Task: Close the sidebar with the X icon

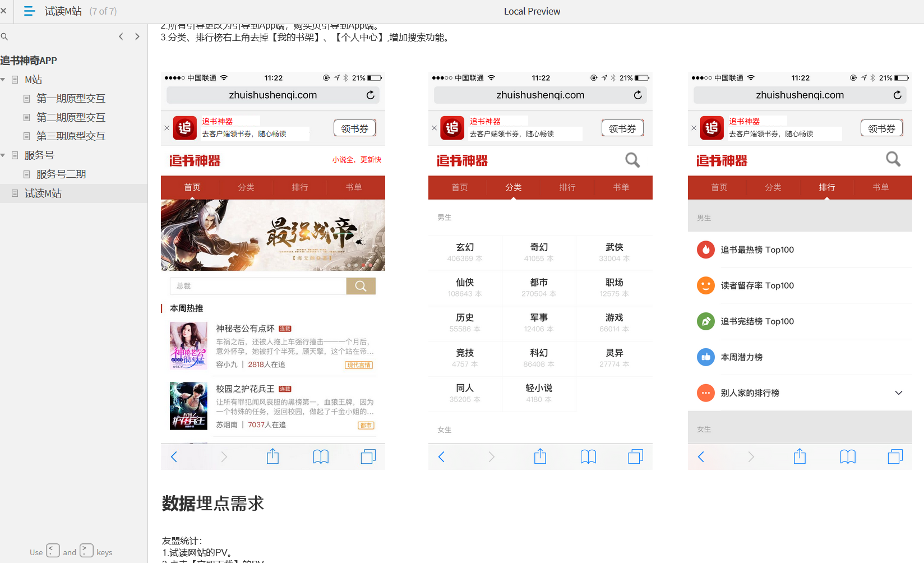Action: pos(3,11)
